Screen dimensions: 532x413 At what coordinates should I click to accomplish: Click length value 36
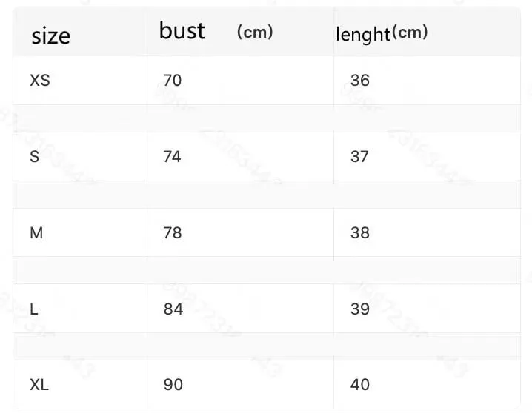click(360, 80)
